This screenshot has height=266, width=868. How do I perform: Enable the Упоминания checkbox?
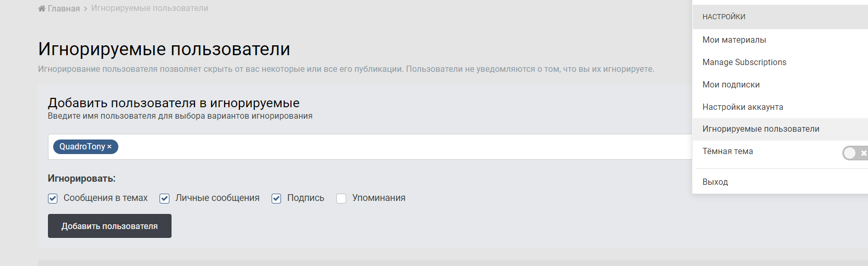pyautogui.click(x=341, y=198)
